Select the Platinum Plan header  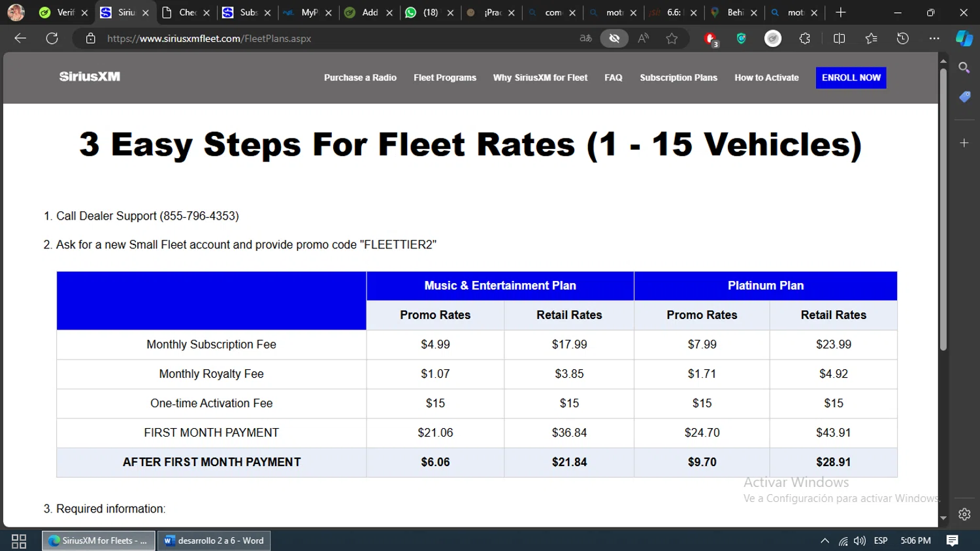(x=766, y=286)
